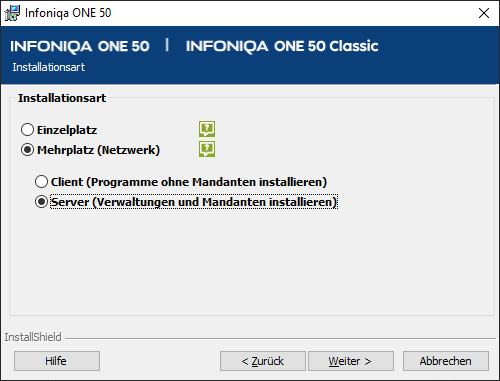This screenshot has width=500, height=381.
Task: Click the bold Installationsart group box heading
Action: (62, 98)
